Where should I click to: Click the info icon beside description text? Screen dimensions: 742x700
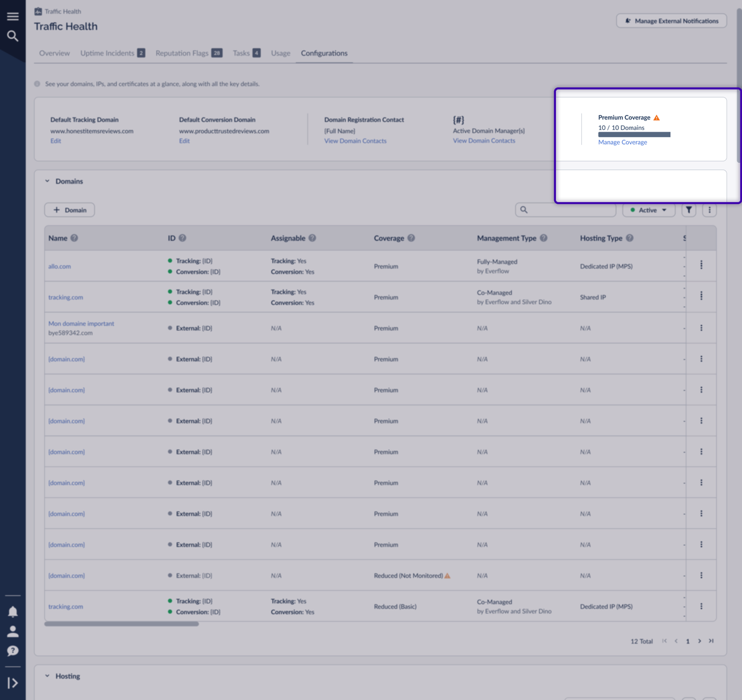(37, 84)
